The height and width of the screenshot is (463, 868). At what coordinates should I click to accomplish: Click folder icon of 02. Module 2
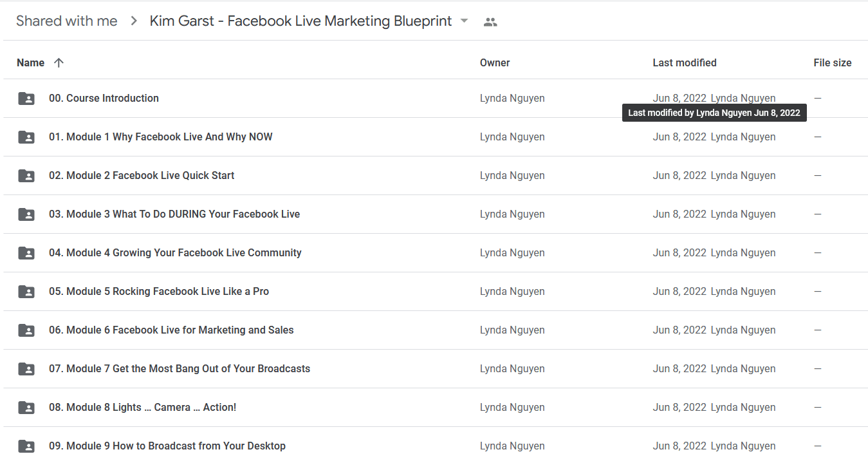pyautogui.click(x=26, y=176)
